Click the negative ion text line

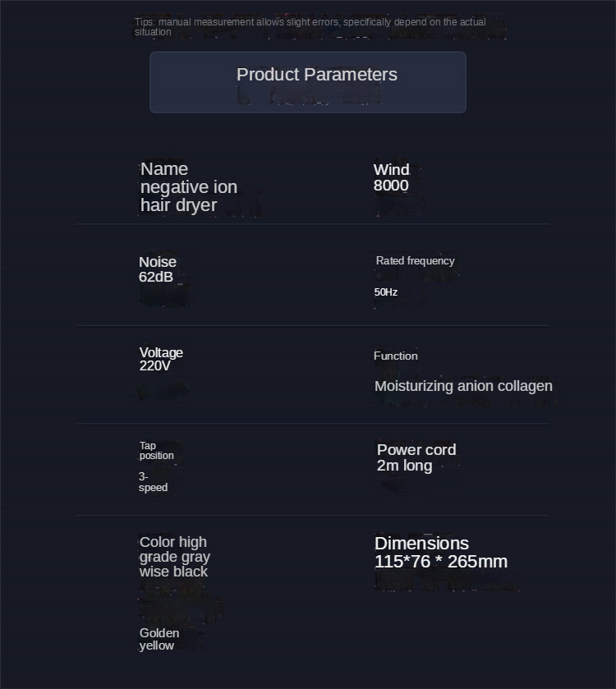click(x=189, y=187)
